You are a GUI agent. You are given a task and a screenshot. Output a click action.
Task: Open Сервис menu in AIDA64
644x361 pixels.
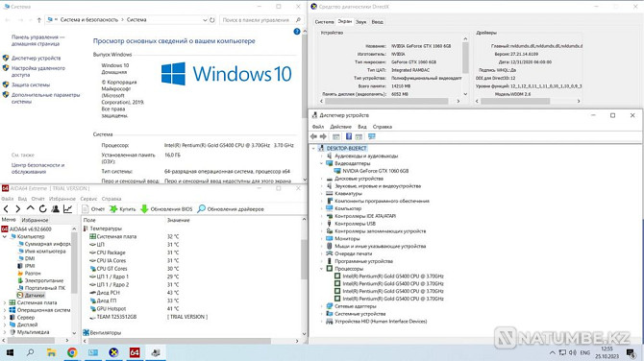tap(88, 199)
